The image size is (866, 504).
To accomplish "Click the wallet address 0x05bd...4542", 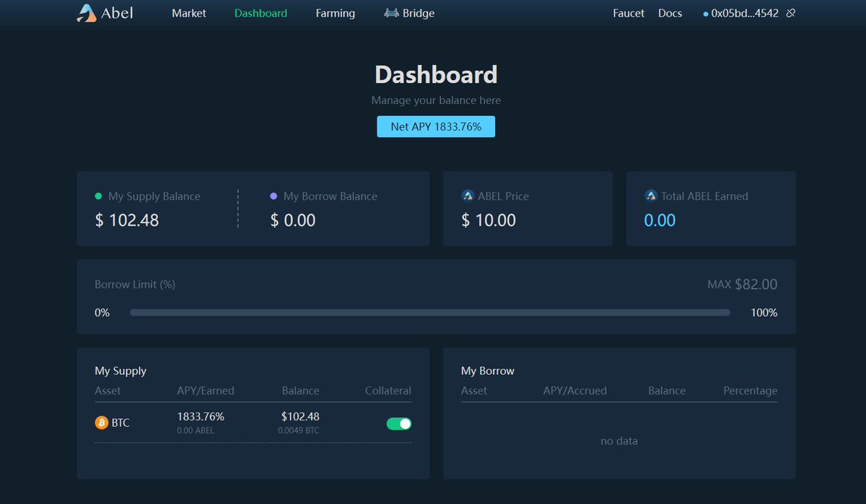I will (x=745, y=13).
